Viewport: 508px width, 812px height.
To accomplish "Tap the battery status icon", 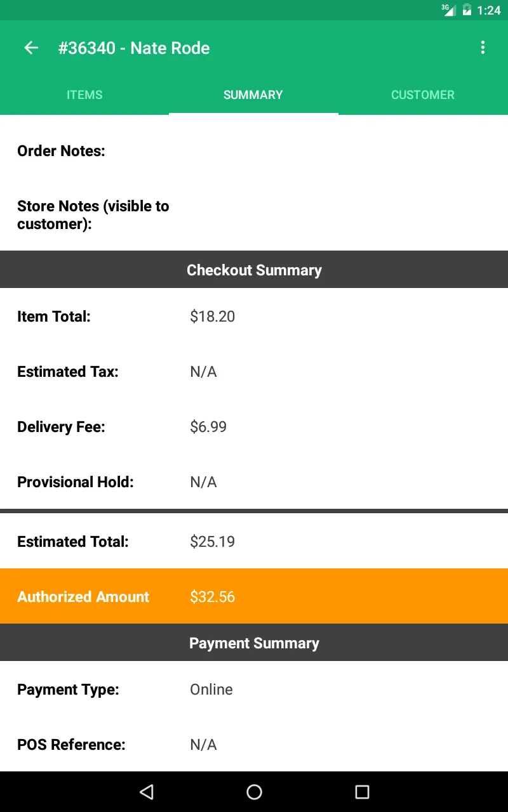I will tap(467, 10).
